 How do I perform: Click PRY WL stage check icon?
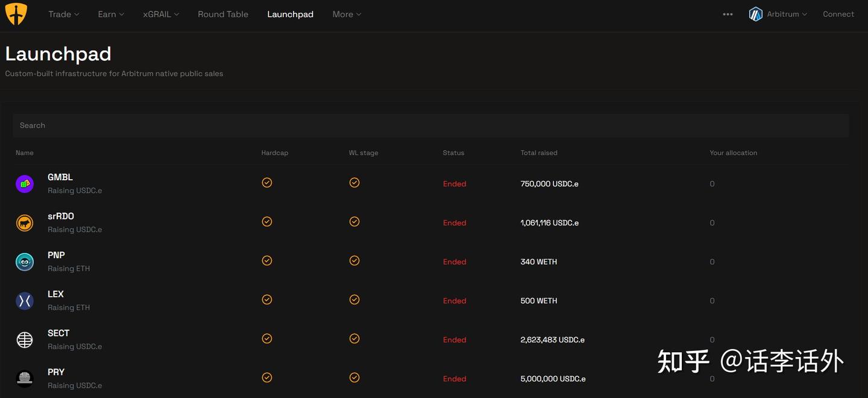pos(354,377)
